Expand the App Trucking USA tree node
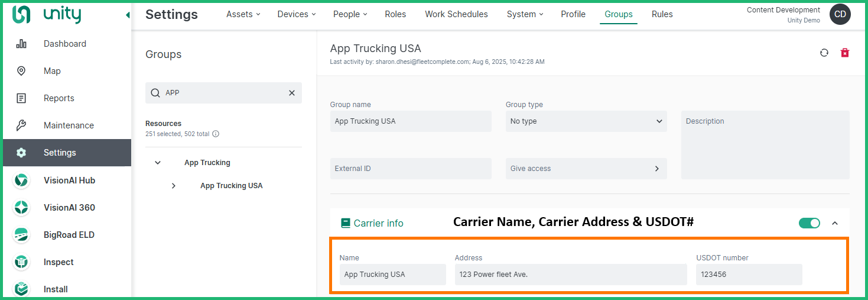868x300 pixels. [x=173, y=186]
